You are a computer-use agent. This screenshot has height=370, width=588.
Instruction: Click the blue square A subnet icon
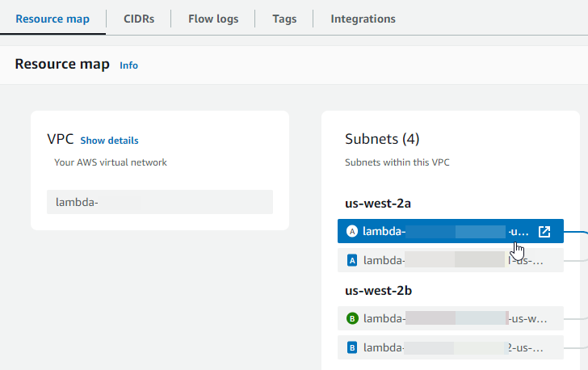[x=352, y=260]
